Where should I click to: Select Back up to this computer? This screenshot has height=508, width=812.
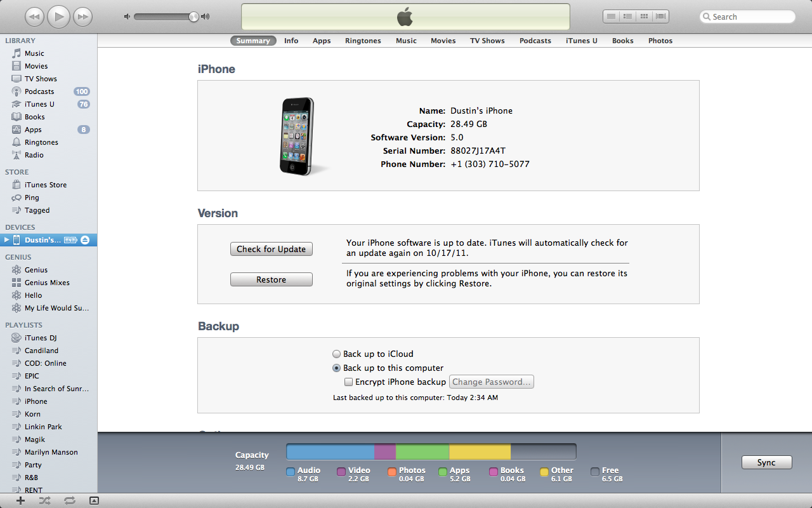click(x=337, y=368)
